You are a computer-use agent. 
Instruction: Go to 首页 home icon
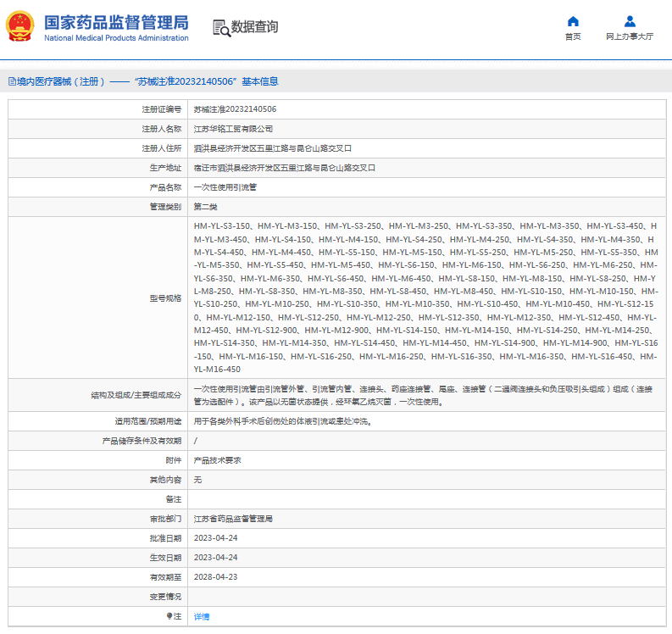(x=573, y=21)
